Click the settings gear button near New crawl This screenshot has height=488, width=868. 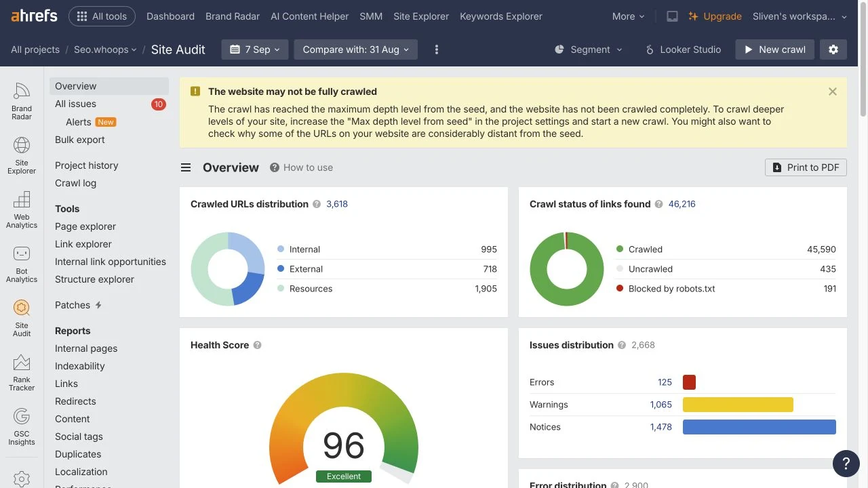pos(833,49)
